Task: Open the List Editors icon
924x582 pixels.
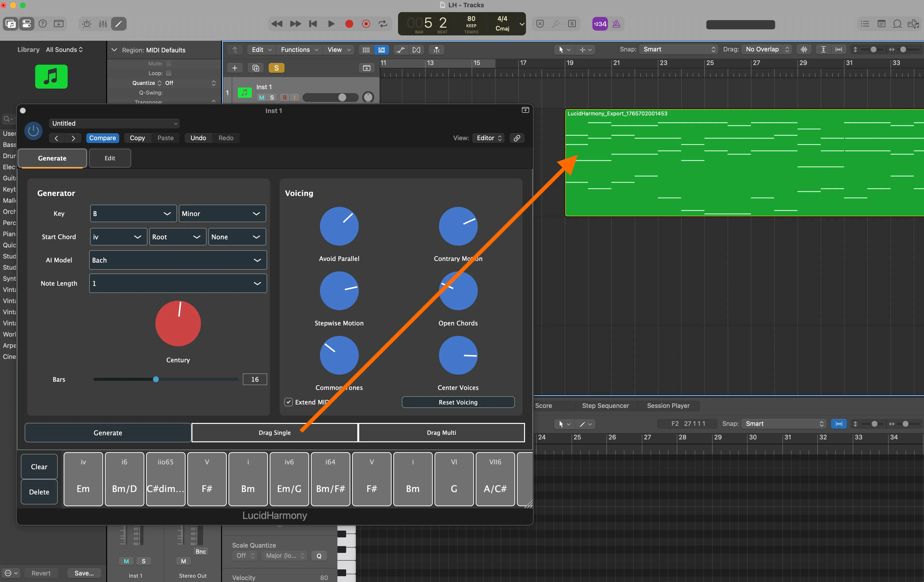Action: tap(865, 24)
